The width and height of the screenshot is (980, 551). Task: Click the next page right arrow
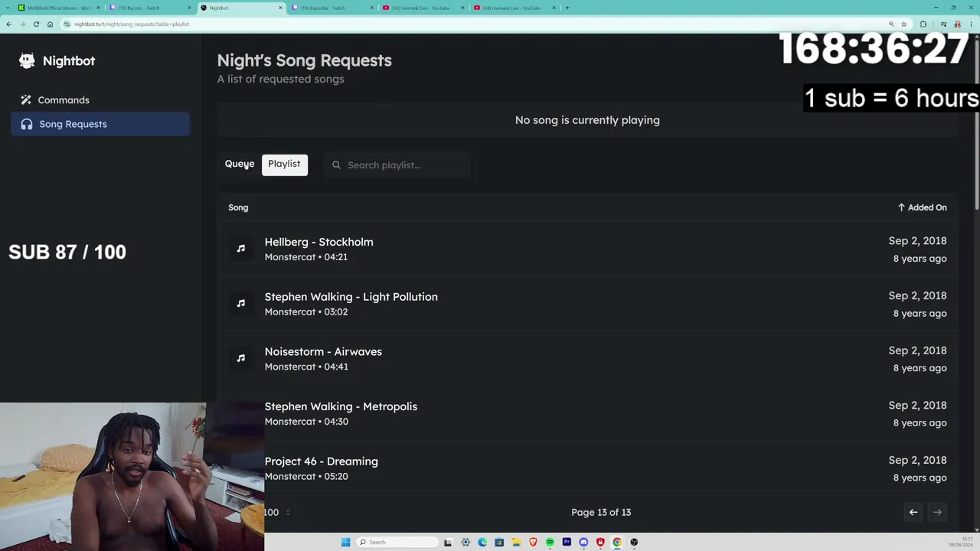click(937, 512)
